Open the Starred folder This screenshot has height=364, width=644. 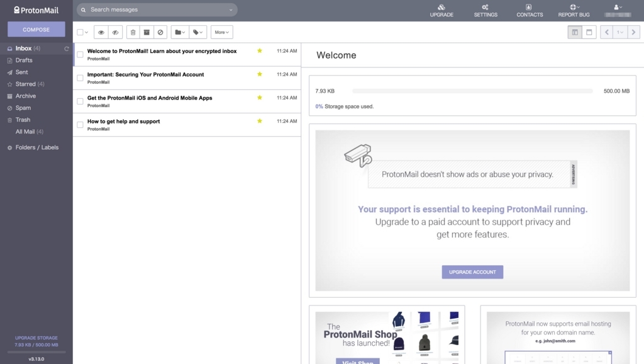coord(25,84)
